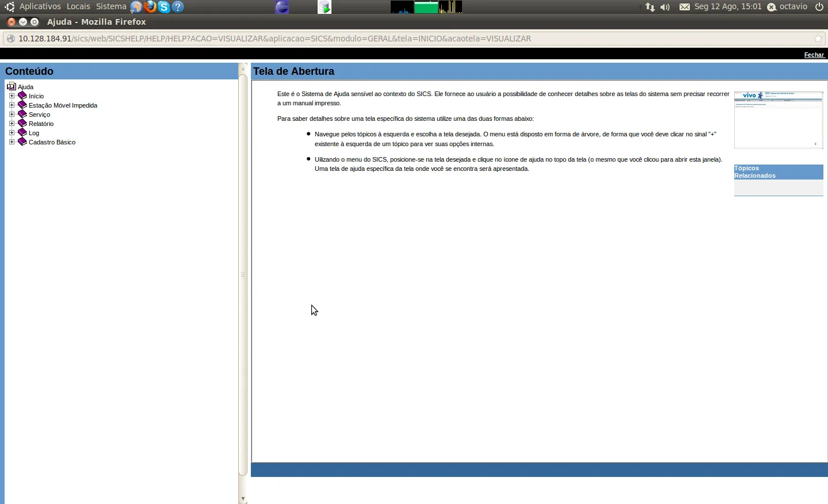Open the mail envelope indicator
This screenshot has height=504, width=828.
[x=684, y=7]
